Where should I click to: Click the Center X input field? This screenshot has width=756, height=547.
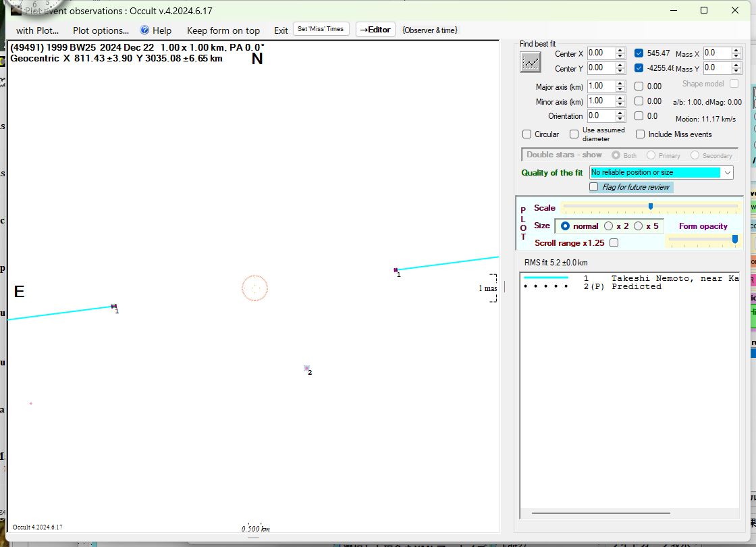click(x=600, y=53)
